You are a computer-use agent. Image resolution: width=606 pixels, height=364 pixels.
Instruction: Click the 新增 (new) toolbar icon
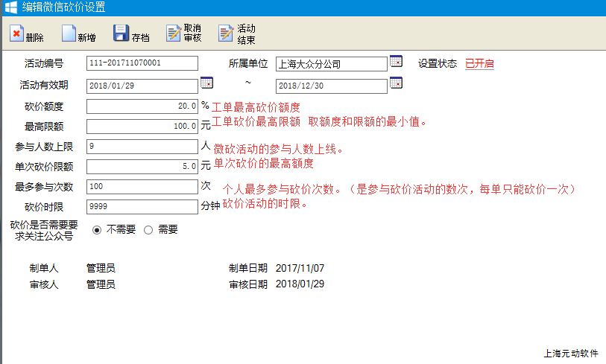69,34
